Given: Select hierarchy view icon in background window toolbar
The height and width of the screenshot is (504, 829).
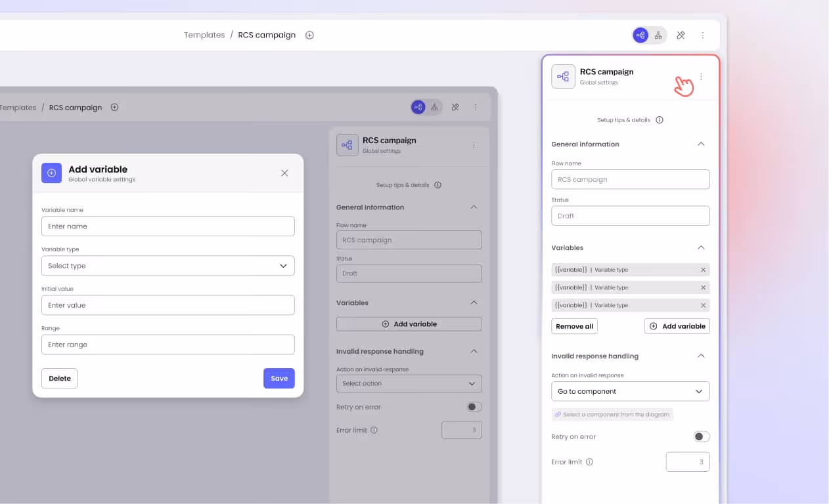Looking at the screenshot, I should [x=434, y=107].
